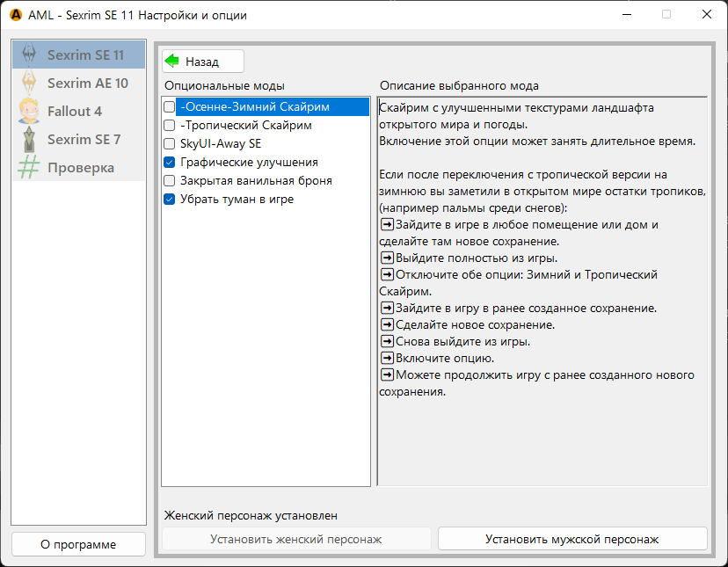Click the AML app icon in title bar

15,15
